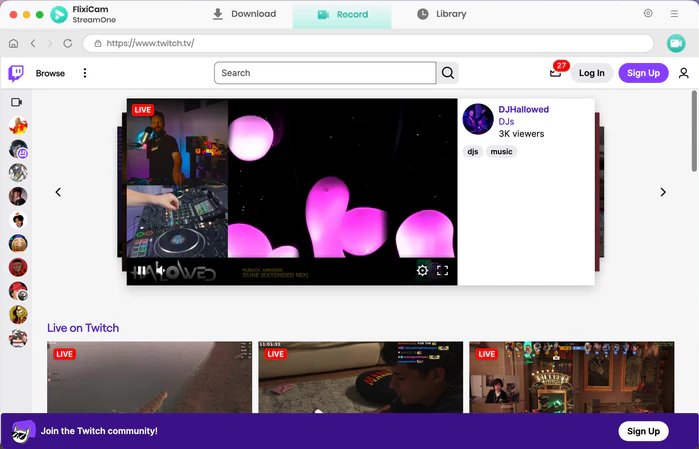Open featured player settings gear
The height and width of the screenshot is (449, 699).
pyautogui.click(x=422, y=270)
